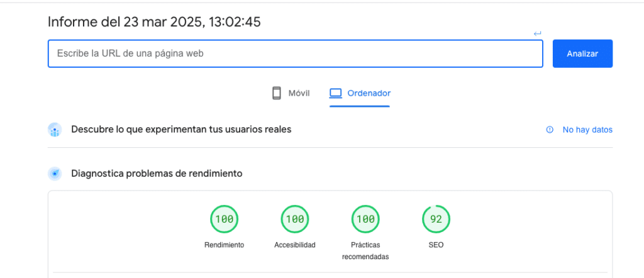Click the real users experience icon
644x278 pixels.
55,130
